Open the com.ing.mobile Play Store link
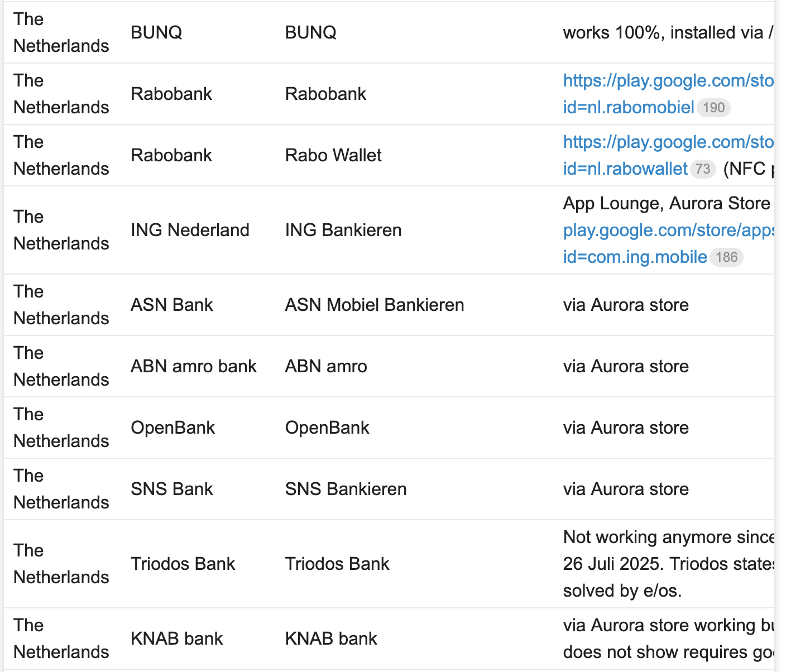Image resolution: width=786 pixels, height=672 pixels. 635,257
